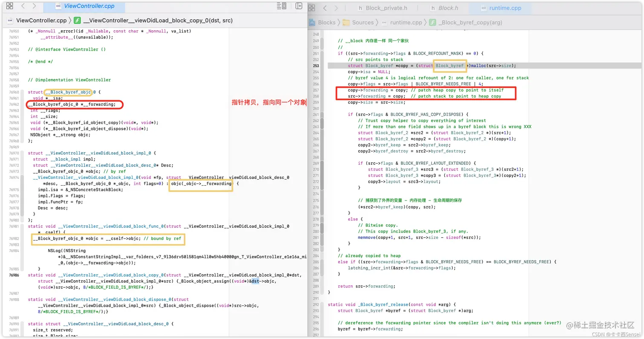This screenshot has width=644, height=339.
Task: Click "copy2->byref_destroy = src2->byref_destroy;" line
Action: coord(412,151)
